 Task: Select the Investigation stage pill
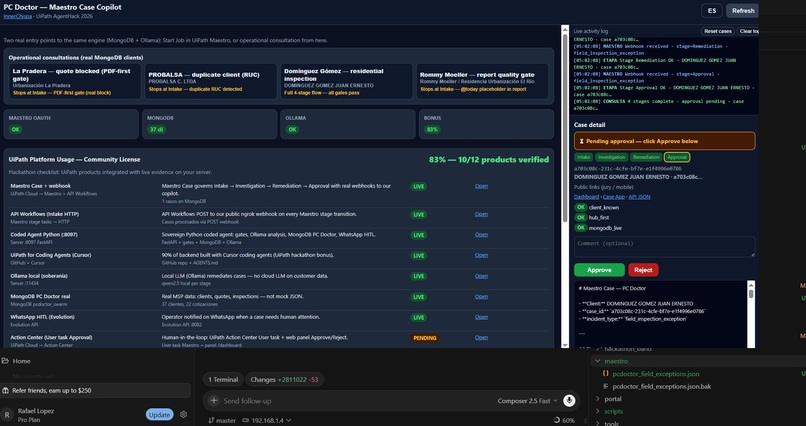[611, 157]
